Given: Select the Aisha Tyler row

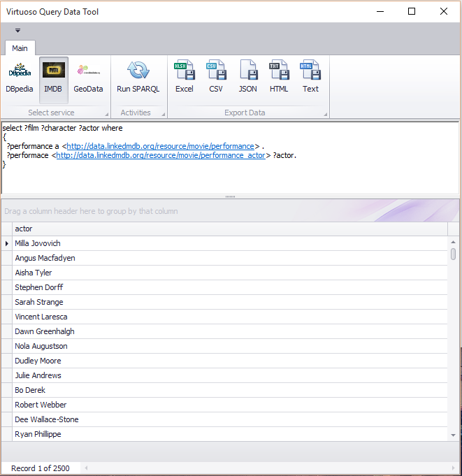Looking at the screenshot, I should tap(230, 273).
